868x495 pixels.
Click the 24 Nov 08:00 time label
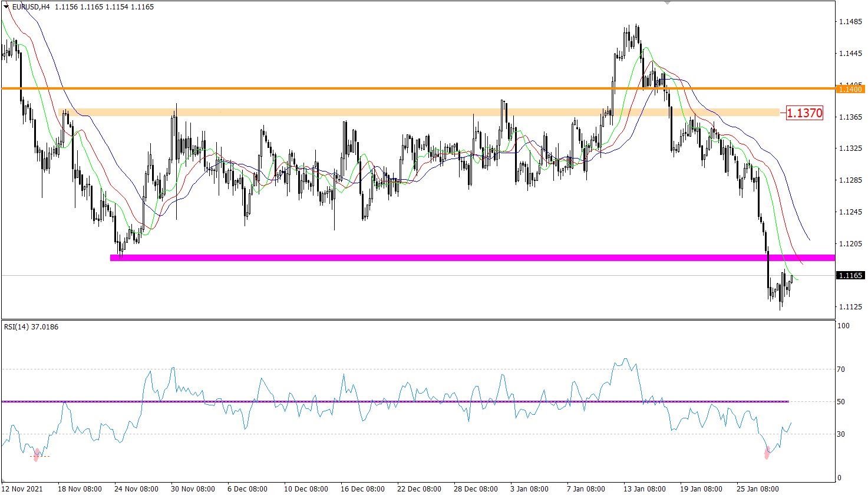pyautogui.click(x=137, y=489)
